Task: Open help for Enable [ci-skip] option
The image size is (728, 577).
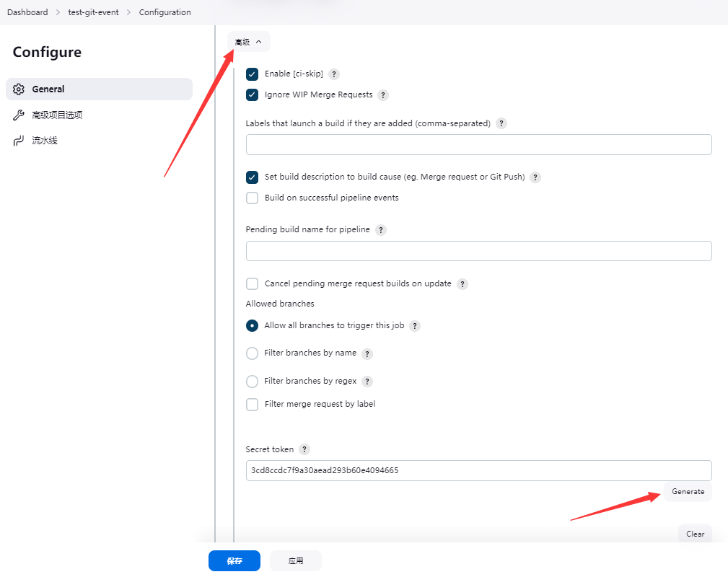Action: 333,74
